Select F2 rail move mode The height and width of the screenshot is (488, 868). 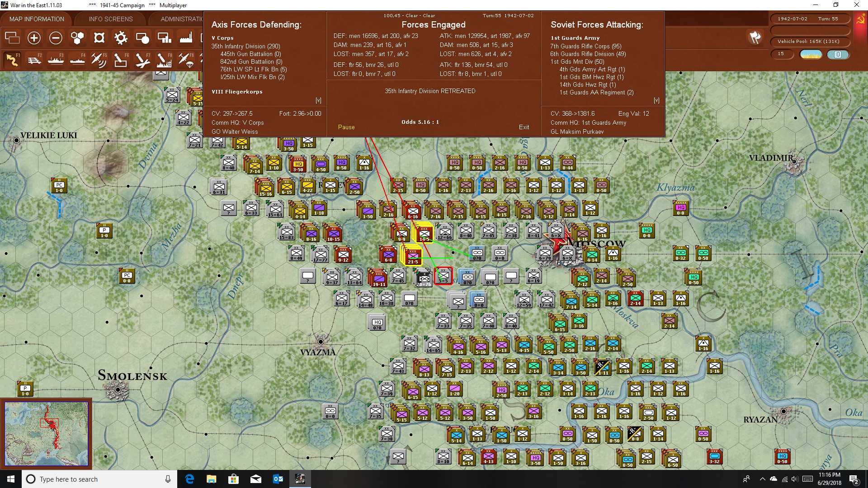[x=34, y=60]
